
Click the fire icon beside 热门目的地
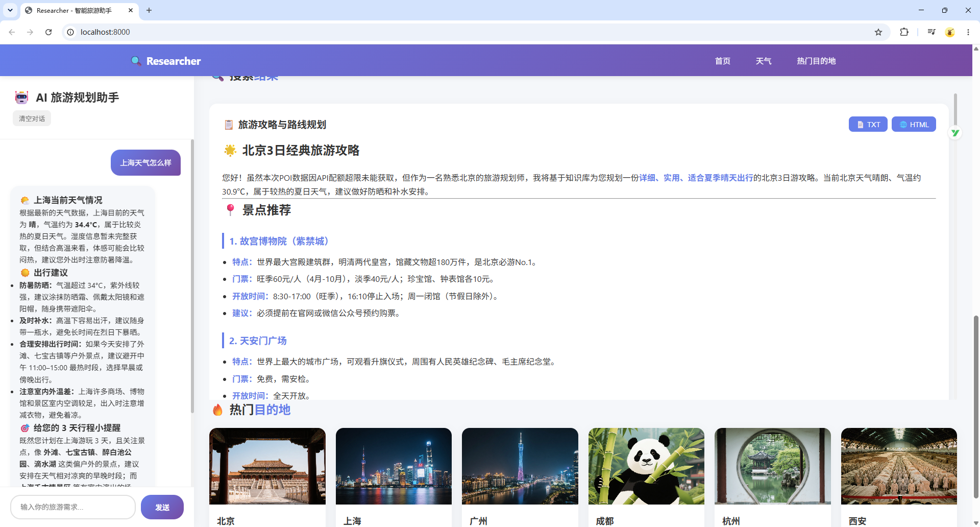(x=218, y=410)
